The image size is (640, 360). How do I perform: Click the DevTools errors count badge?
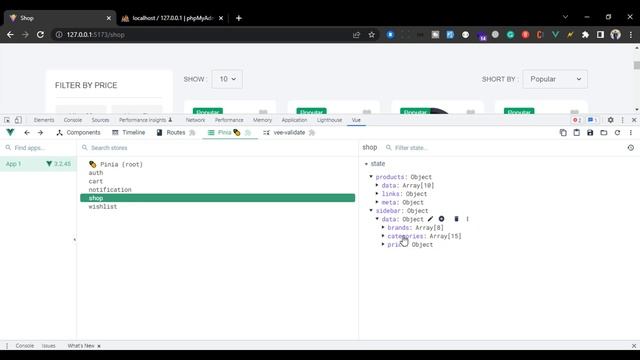pyautogui.click(x=577, y=120)
